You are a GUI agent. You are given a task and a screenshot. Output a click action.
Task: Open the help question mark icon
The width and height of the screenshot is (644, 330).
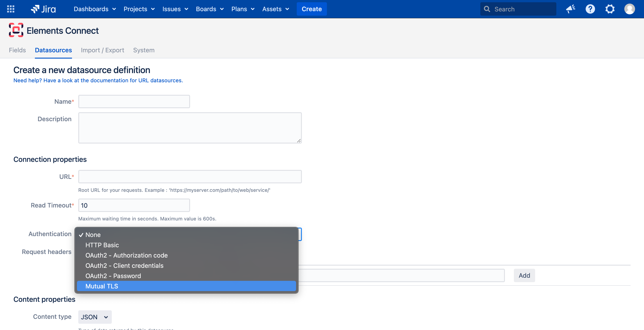[590, 9]
